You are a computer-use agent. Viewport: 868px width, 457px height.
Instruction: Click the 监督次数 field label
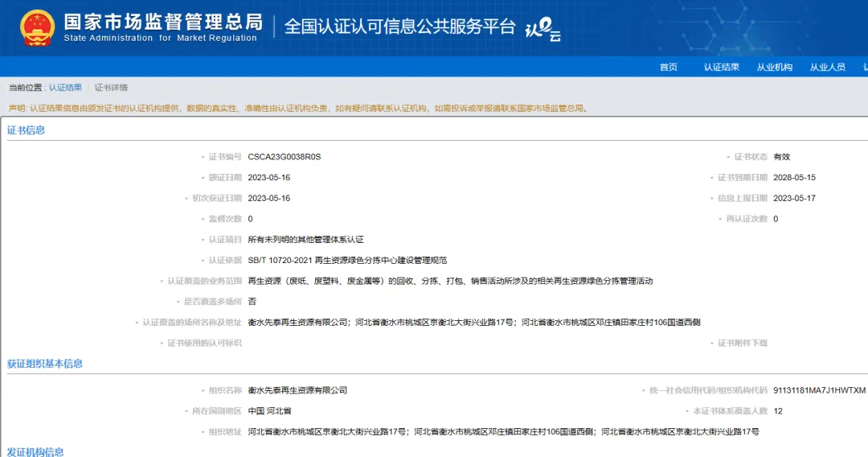point(225,219)
